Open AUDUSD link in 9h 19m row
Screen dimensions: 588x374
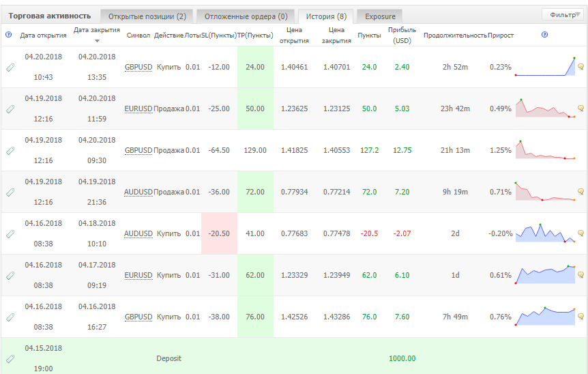coord(138,192)
